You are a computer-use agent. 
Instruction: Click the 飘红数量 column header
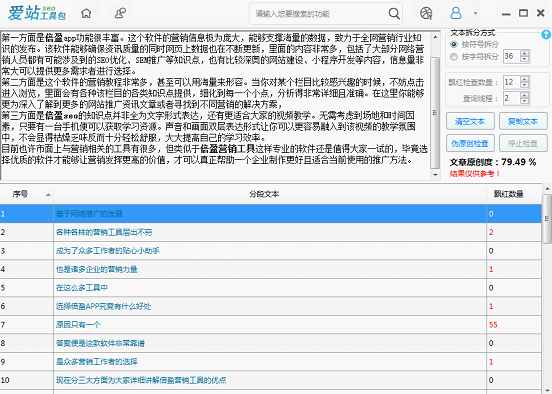pyautogui.click(x=514, y=194)
